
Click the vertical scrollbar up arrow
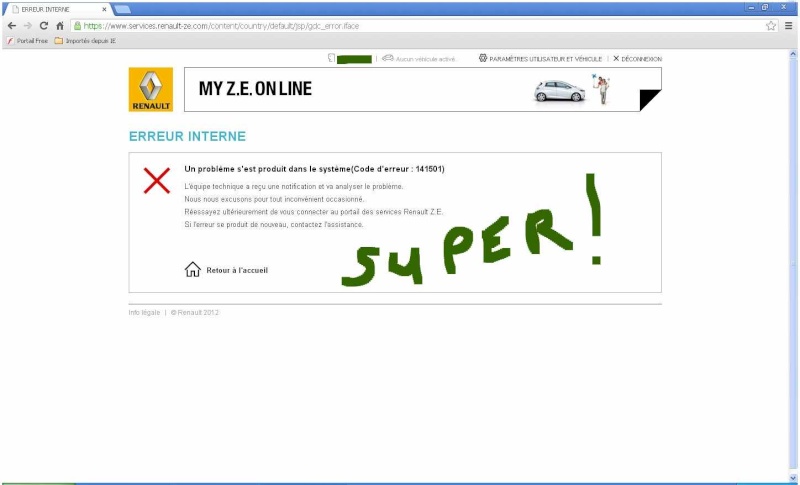(793, 54)
